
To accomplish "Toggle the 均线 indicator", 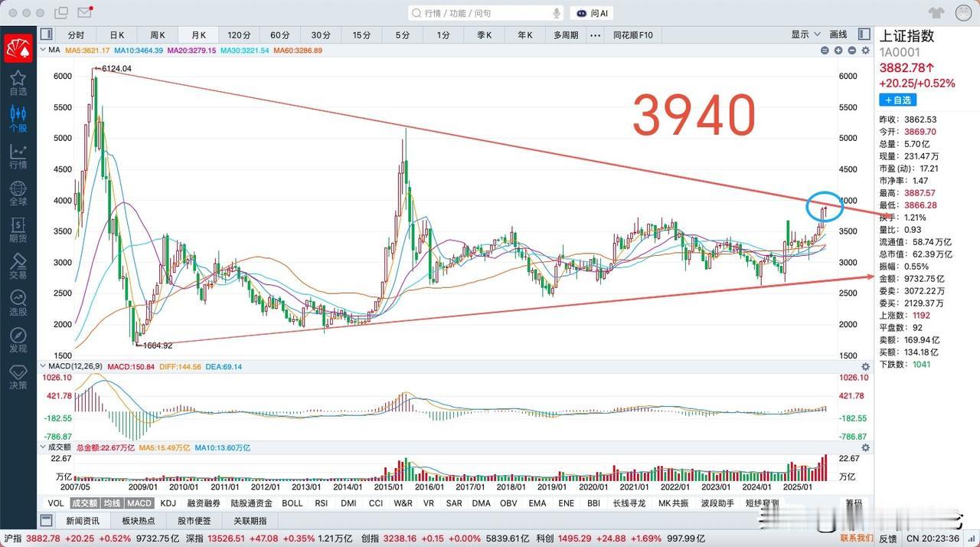I will pos(112,503).
